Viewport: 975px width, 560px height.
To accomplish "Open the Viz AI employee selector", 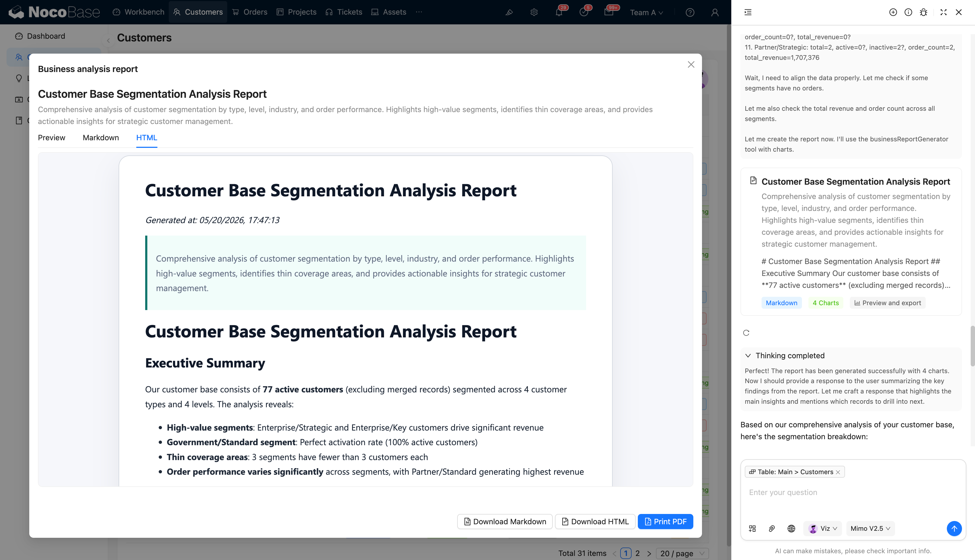I will click(823, 529).
